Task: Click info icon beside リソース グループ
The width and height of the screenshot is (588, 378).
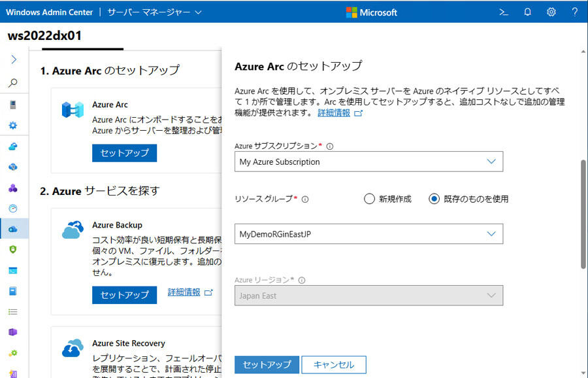Action: point(305,199)
